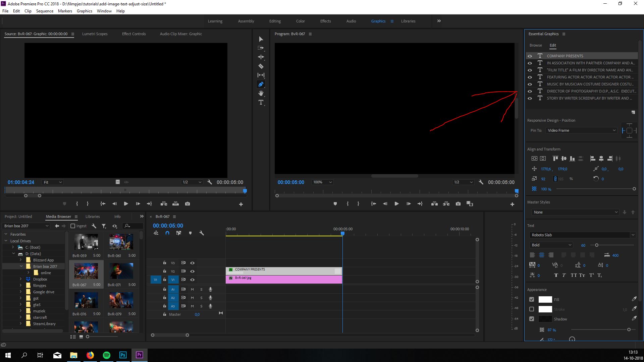Viewport: 644px width, 362px height.
Task: Switch to Color workspace
Action: (300, 21)
